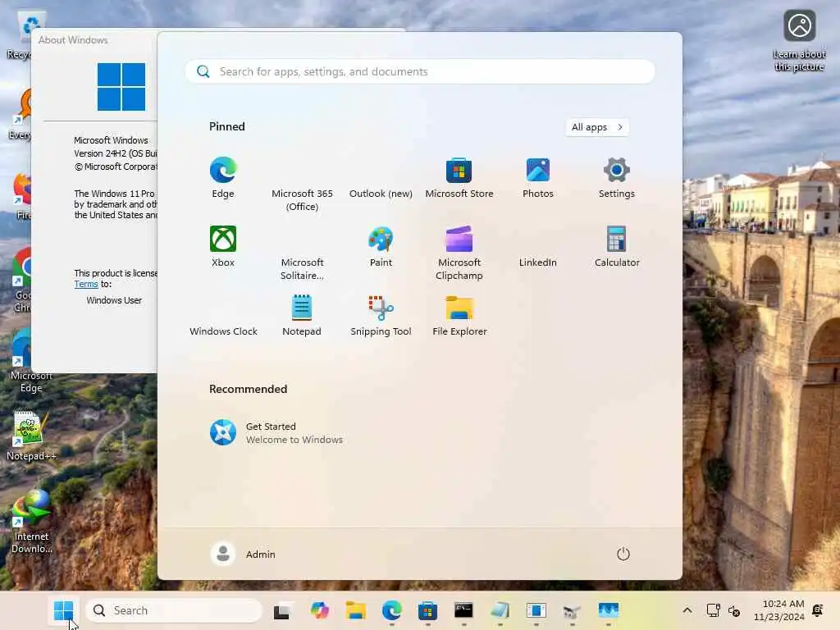Open Microsoft Solitaire pinned app
This screenshot has height=630, width=840.
(302, 253)
